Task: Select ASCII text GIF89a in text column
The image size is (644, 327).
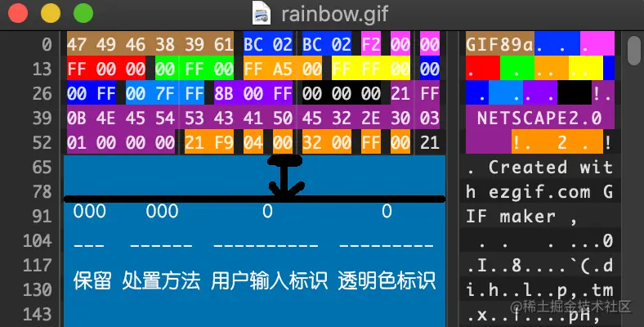Action: pyautogui.click(x=500, y=44)
